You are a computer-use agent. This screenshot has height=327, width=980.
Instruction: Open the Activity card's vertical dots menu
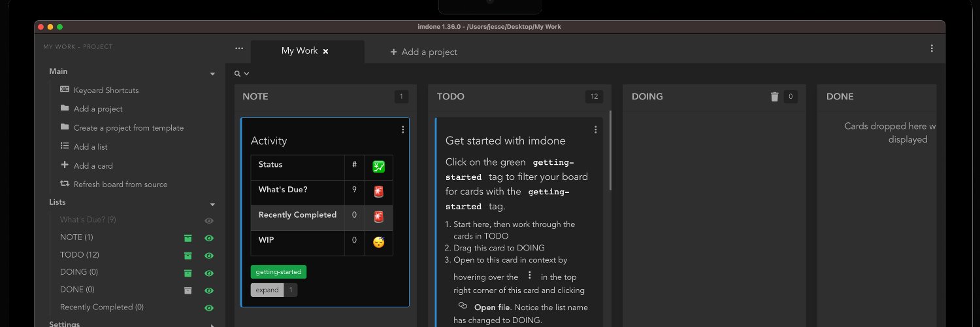point(403,129)
